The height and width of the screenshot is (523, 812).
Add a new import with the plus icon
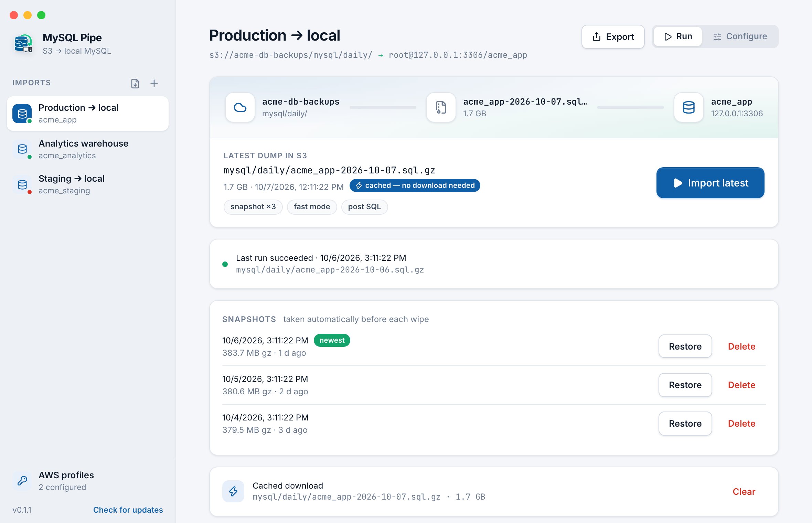[154, 83]
